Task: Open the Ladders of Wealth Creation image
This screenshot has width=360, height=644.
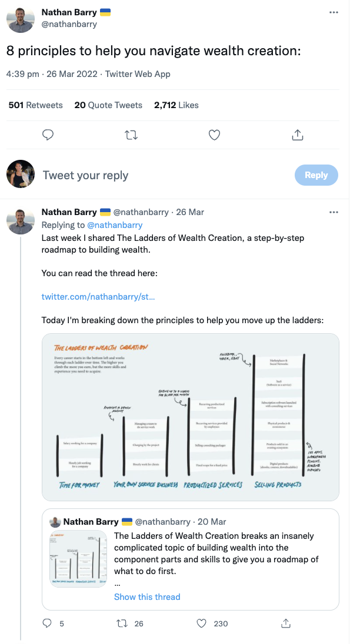Action: point(191,417)
